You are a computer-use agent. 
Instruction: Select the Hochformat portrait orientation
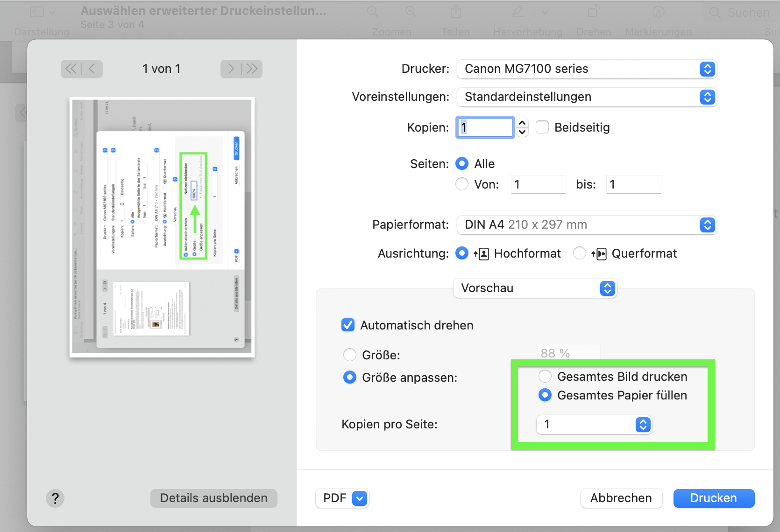point(462,253)
